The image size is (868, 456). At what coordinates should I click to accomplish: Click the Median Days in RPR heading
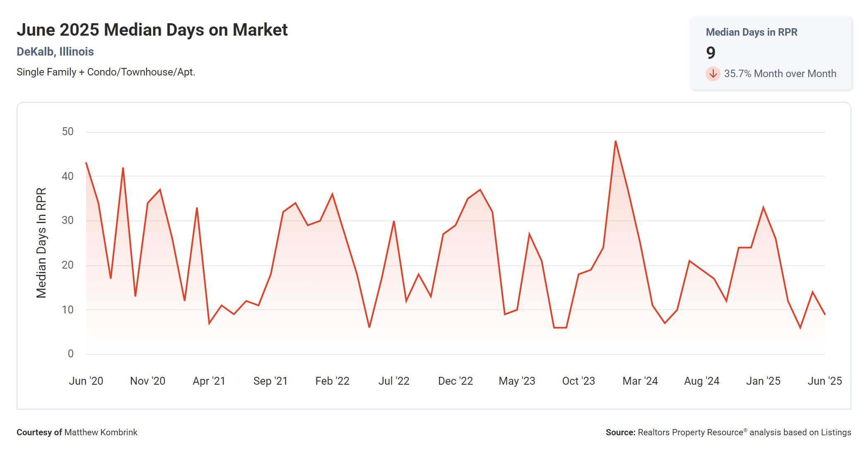point(751,32)
